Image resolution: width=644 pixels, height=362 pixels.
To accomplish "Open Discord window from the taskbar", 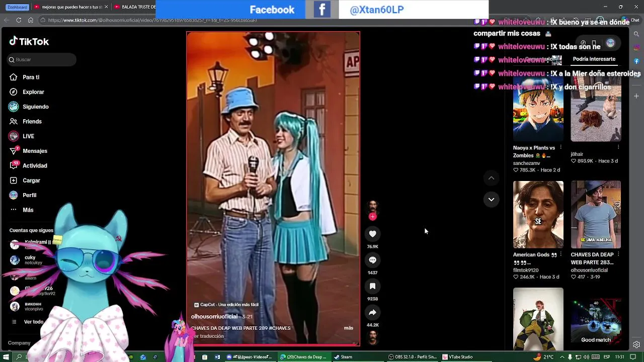I will pyautogui.click(x=250, y=357).
